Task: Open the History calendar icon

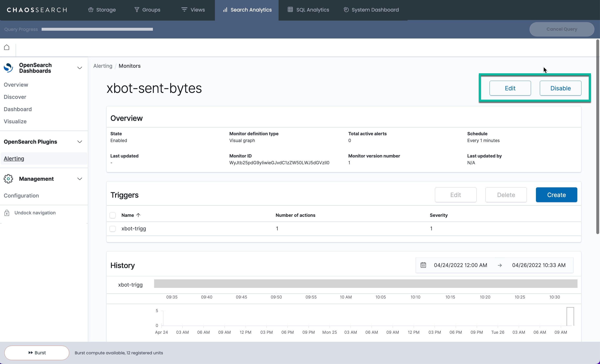Action: pos(423,265)
